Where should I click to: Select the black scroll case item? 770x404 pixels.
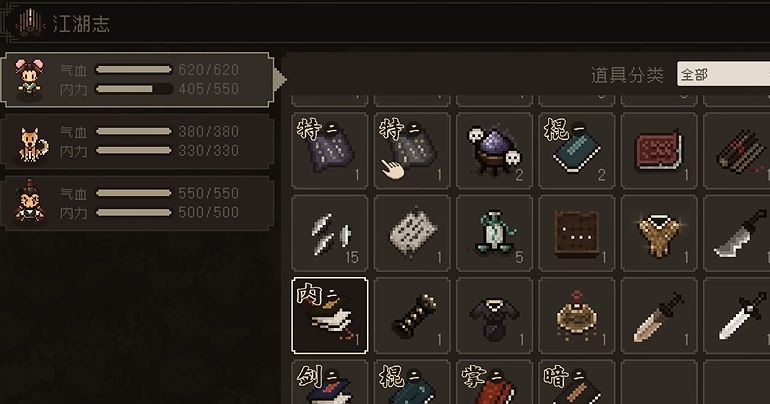(x=412, y=316)
